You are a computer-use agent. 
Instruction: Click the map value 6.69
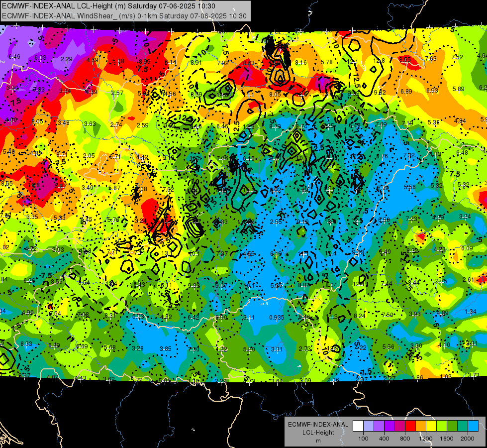pyautogui.click(x=82, y=346)
